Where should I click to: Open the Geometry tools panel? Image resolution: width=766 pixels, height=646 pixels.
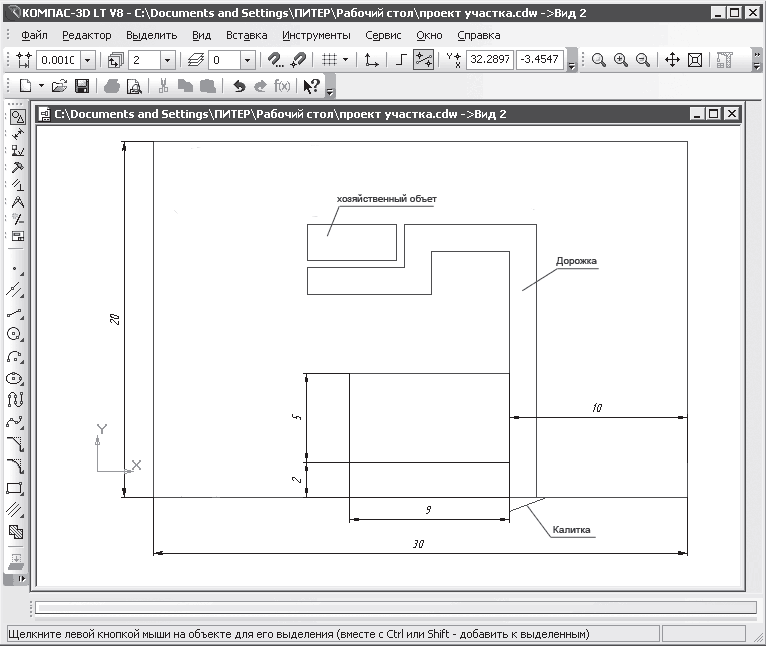click(x=18, y=117)
